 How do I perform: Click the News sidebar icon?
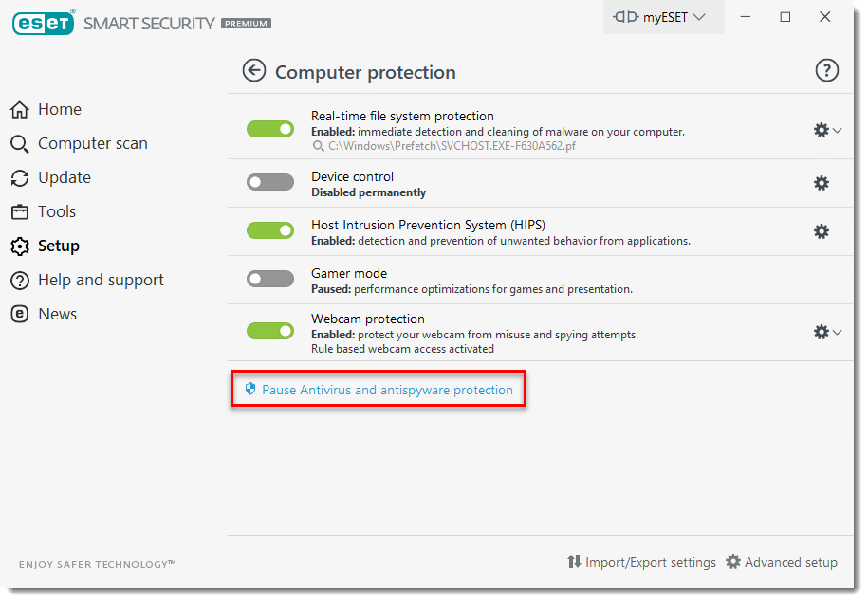(x=19, y=314)
